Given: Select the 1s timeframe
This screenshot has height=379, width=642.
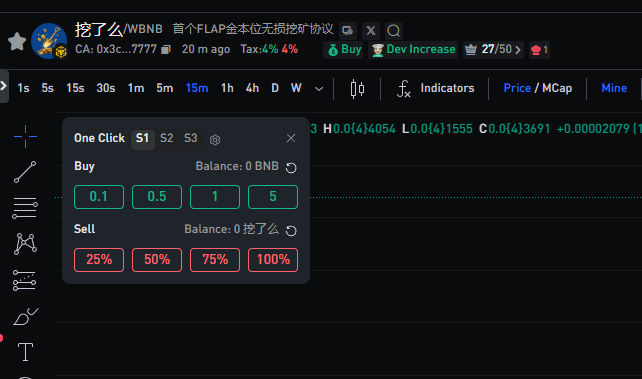Looking at the screenshot, I should 23,88.
